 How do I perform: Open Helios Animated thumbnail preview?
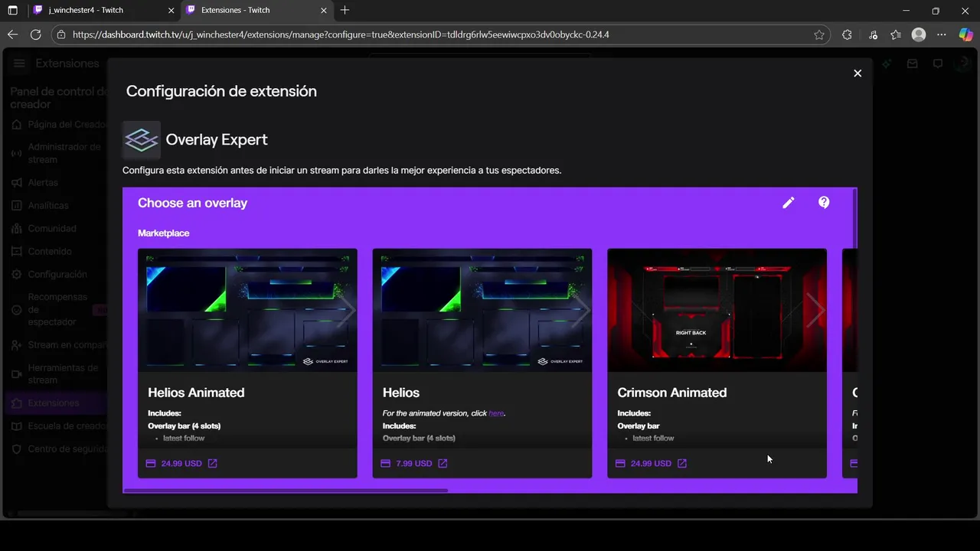point(247,310)
